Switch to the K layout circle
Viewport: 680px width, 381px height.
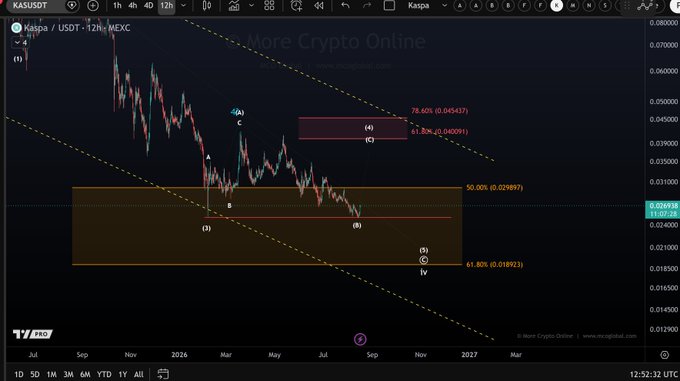(556, 6)
